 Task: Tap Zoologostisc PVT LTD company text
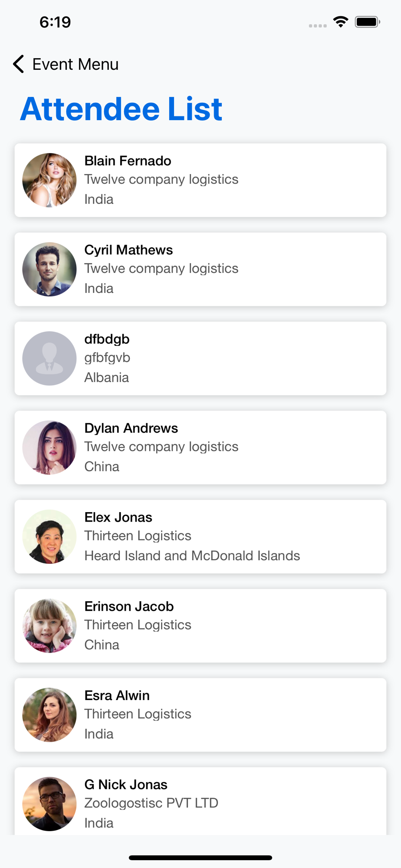[x=151, y=803]
